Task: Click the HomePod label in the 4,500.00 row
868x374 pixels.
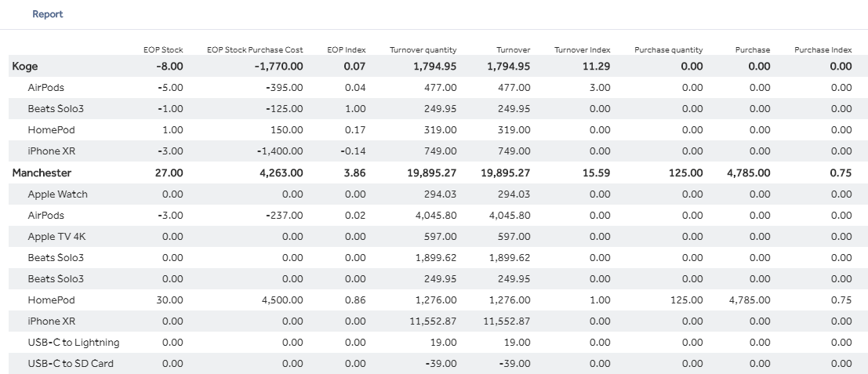Action: pyautogui.click(x=51, y=300)
